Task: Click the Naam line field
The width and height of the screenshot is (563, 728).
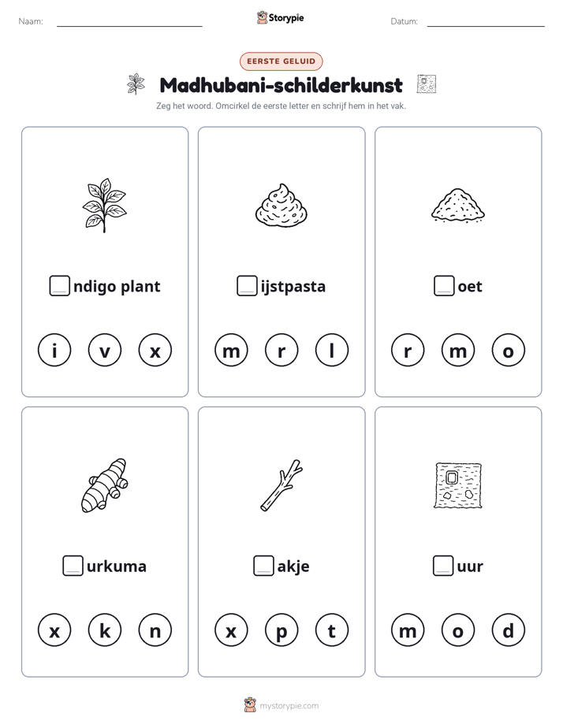Action: coord(129,21)
